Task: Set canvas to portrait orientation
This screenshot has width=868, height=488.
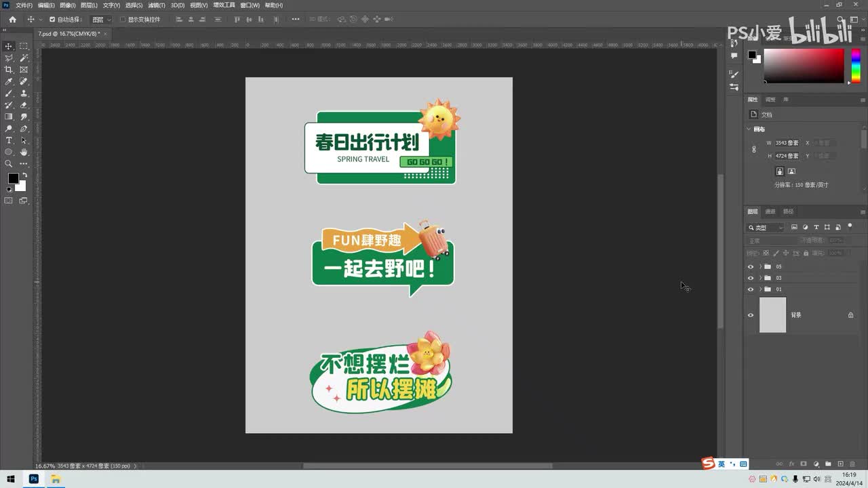Action: point(780,171)
